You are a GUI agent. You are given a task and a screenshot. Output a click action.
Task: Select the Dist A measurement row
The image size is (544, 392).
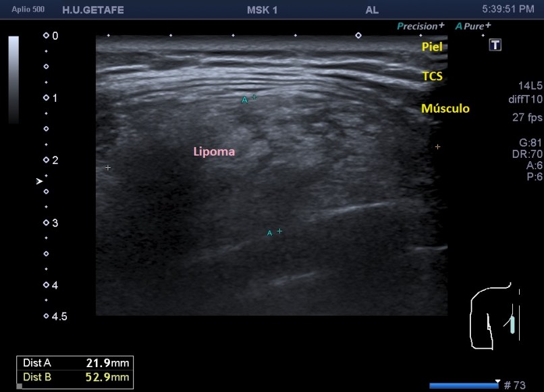75,363
